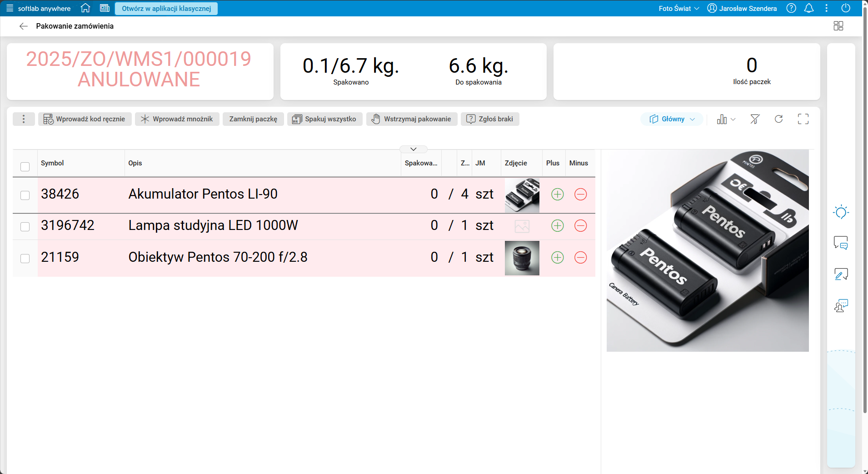
Task: Tick the checkbox for item 21159
Action: [25, 259]
